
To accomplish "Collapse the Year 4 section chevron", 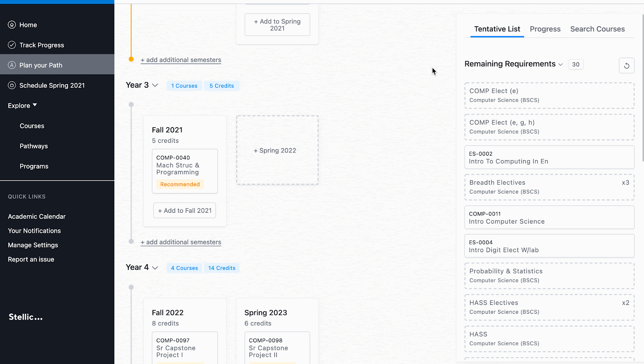I will [155, 267].
